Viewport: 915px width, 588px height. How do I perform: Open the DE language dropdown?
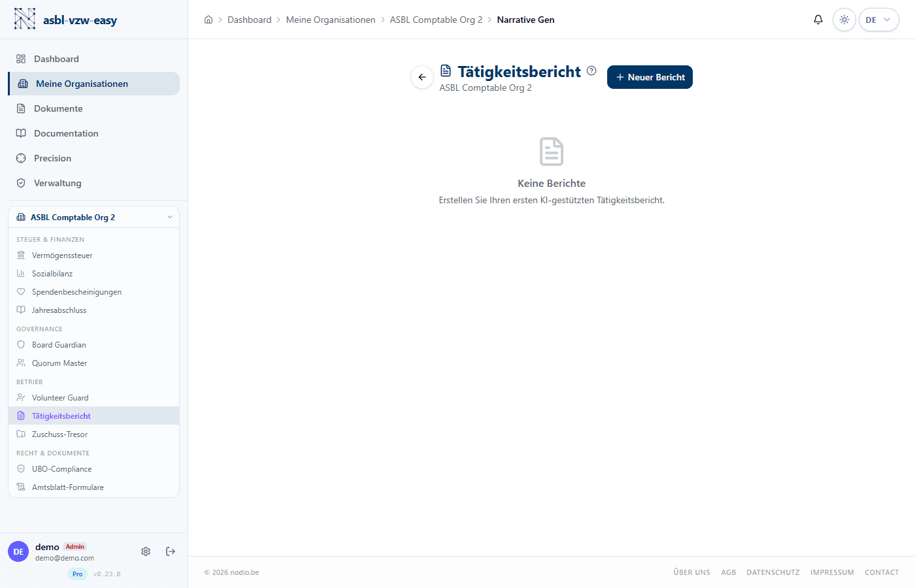point(878,20)
